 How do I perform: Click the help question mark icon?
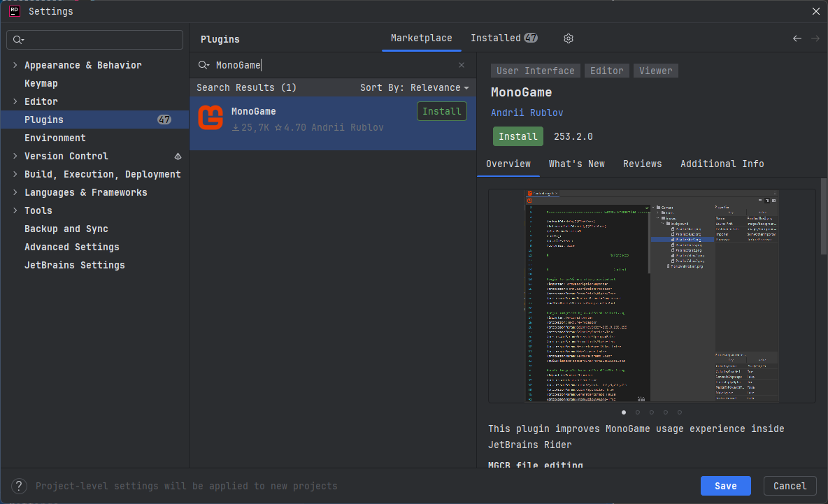coord(18,486)
